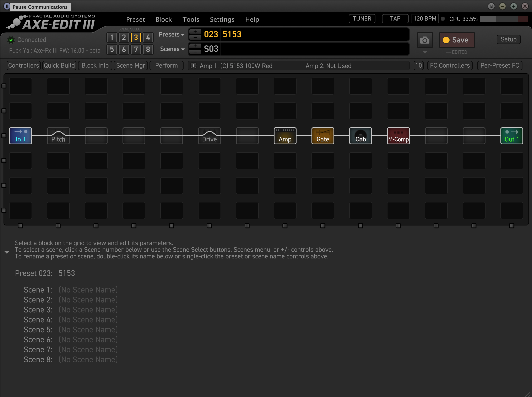
Task: Expand the snapshot arrow below the camera
Action: tap(425, 52)
